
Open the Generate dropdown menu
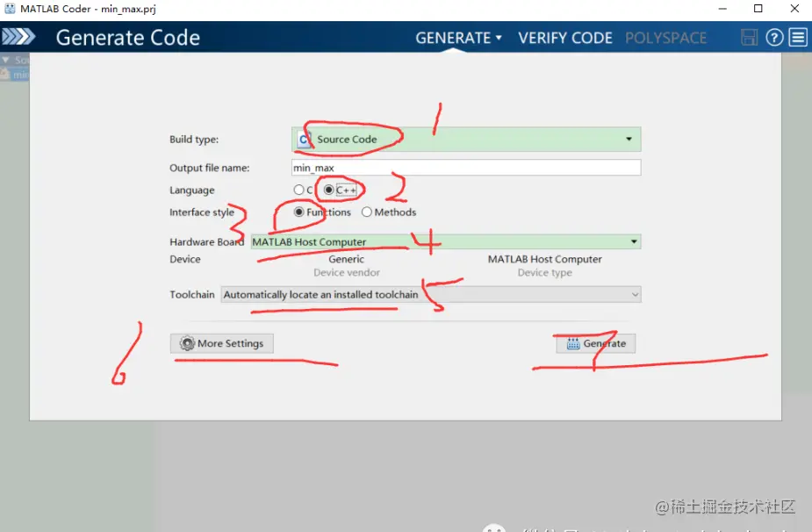point(458,38)
